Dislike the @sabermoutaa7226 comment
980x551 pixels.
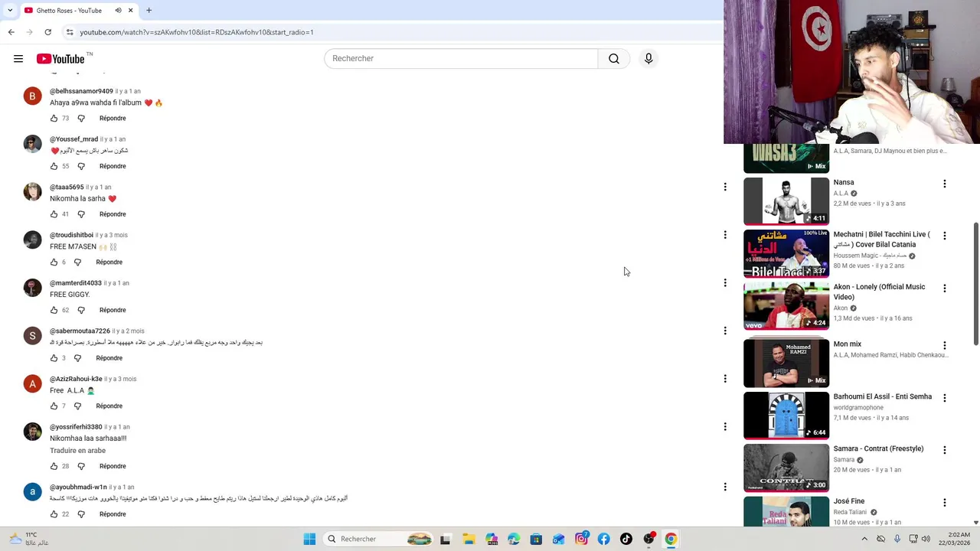pos(78,358)
